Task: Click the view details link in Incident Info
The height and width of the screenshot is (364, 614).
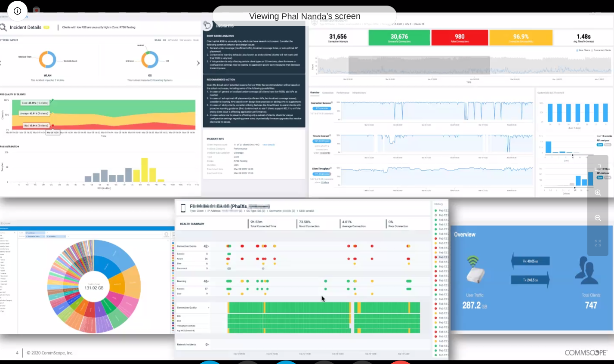Action: pyautogui.click(x=268, y=145)
